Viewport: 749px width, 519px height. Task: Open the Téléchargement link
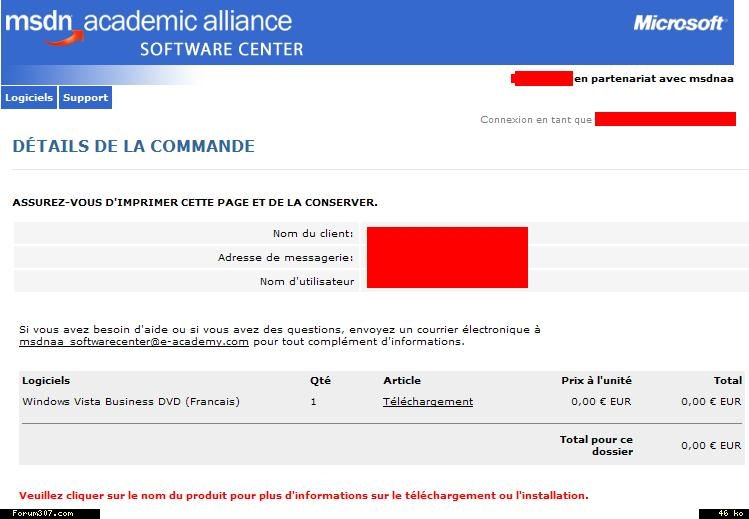pos(427,402)
